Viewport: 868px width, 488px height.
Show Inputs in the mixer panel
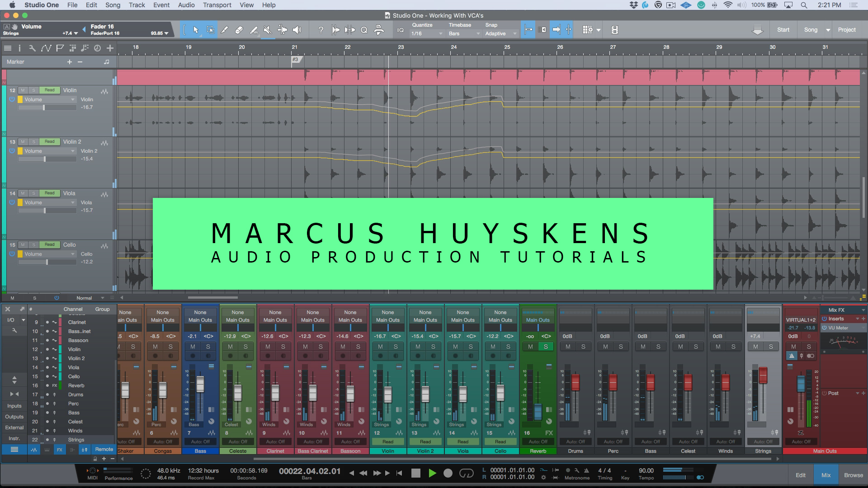(14, 406)
